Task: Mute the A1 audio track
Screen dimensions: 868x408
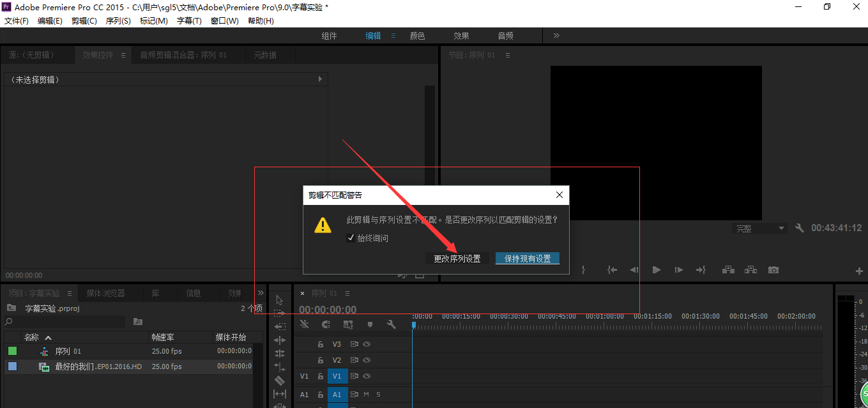Action: coord(367,395)
